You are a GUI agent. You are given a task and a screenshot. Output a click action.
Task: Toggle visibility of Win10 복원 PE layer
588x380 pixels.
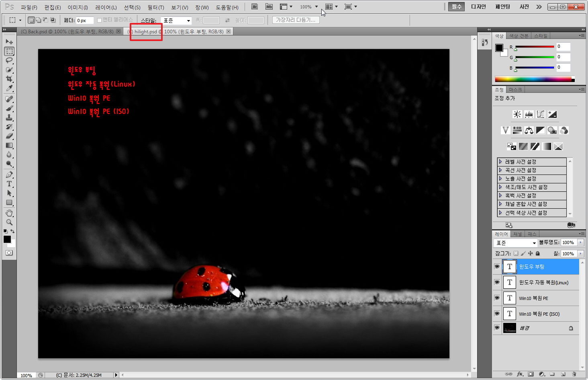tap(497, 298)
